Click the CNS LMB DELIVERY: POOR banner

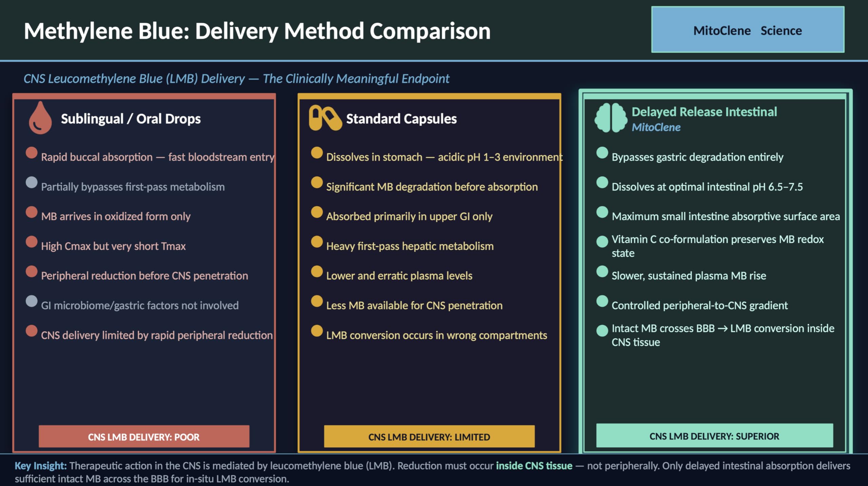pos(144,436)
